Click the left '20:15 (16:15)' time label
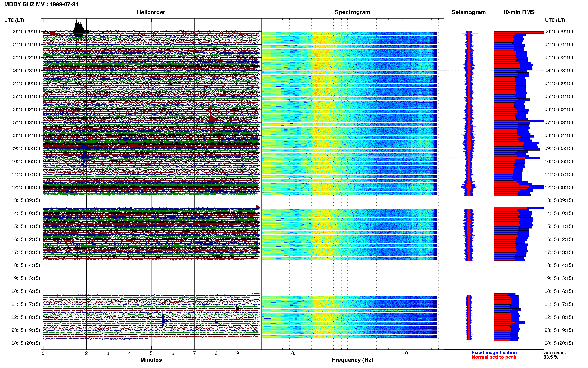588x368 pixels. click(26, 291)
